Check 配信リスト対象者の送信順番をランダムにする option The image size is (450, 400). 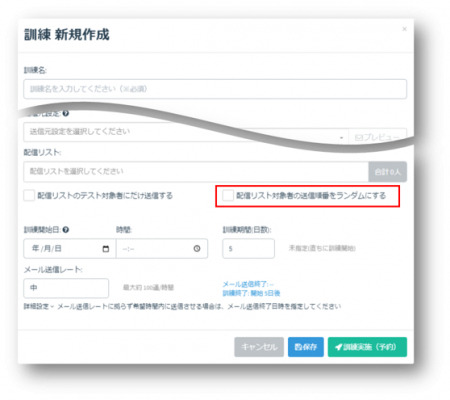(228, 195)
